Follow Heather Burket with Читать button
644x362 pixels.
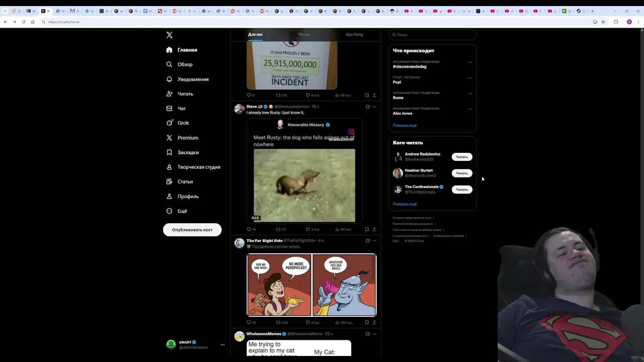[462, 173]
